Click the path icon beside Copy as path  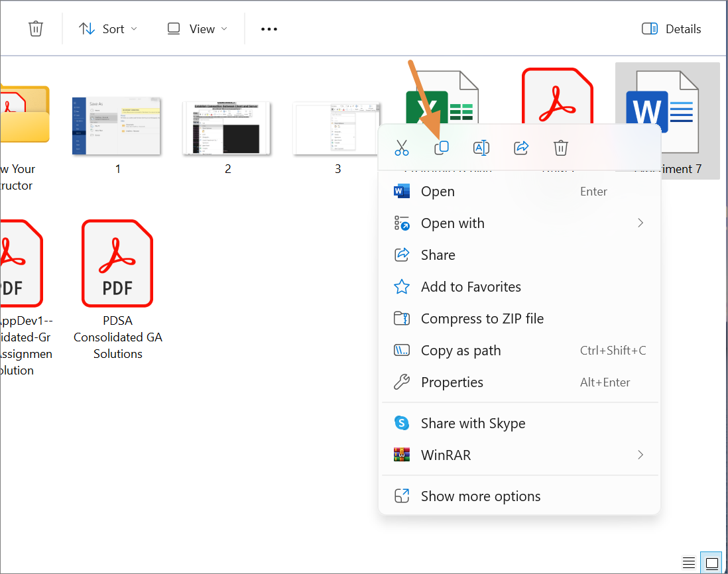coord(402,351)
